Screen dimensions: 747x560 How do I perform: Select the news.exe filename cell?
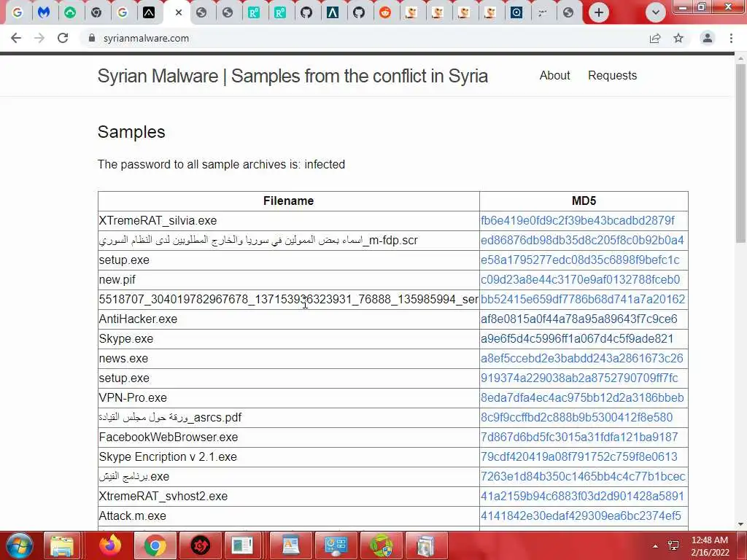(x=289, y=358)
